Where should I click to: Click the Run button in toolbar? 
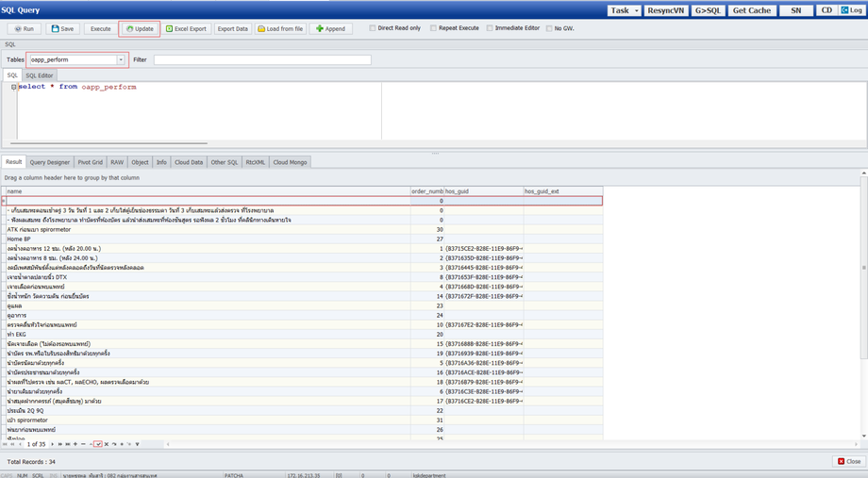point(24,29)
